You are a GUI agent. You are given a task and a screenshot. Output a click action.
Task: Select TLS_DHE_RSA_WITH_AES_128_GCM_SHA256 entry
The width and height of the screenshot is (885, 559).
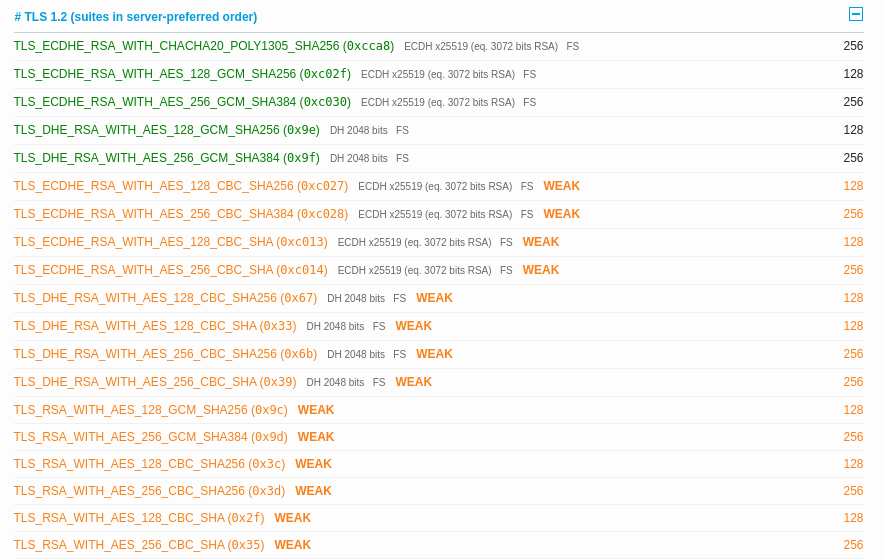pyautogui.click(x=166, y=130)
